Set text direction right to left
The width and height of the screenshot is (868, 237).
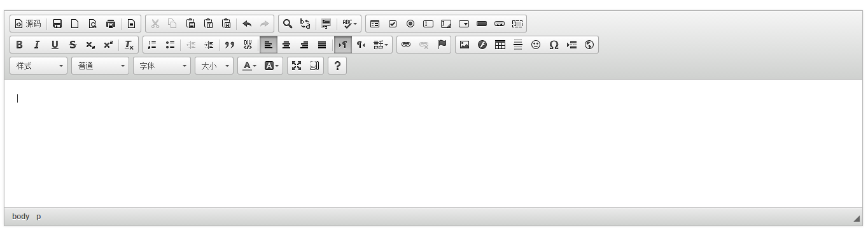[361, 45]
